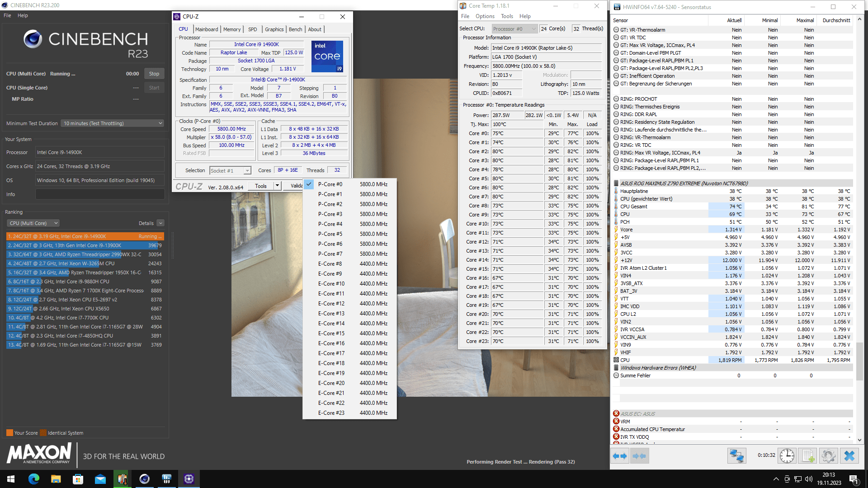The width and height of the screenshot is (868, 488).
Task: Open HWiNFO from the taskbar
Action: click(166, 479)
